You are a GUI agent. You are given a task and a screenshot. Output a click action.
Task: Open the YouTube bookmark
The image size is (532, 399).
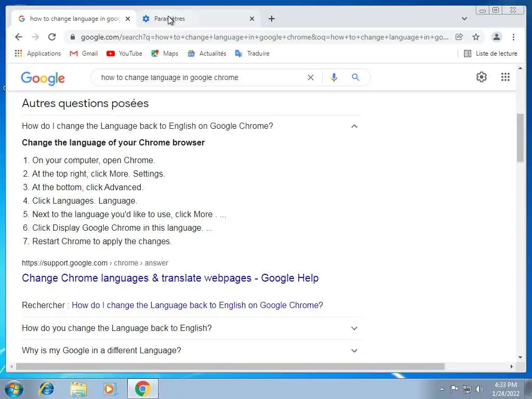pos(124,54)
